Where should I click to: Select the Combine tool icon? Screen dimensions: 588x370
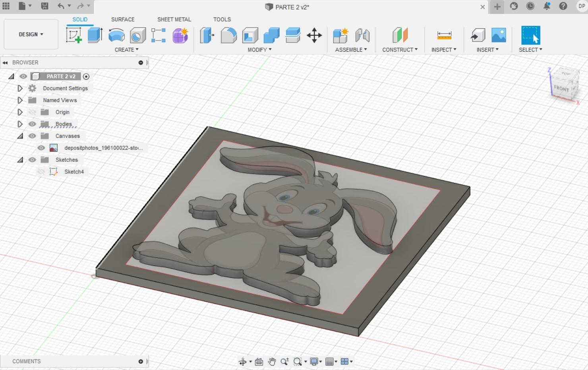point(271,35)
